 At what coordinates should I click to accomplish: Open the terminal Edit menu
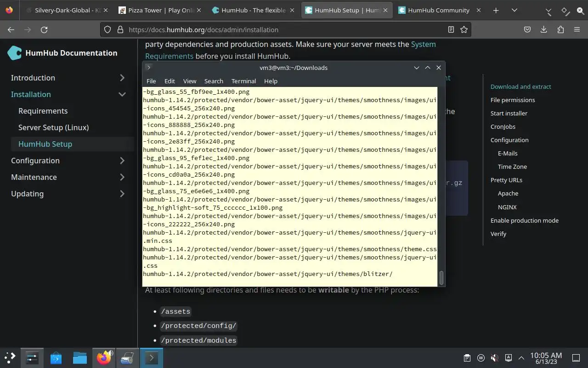[x=170, y=81]
